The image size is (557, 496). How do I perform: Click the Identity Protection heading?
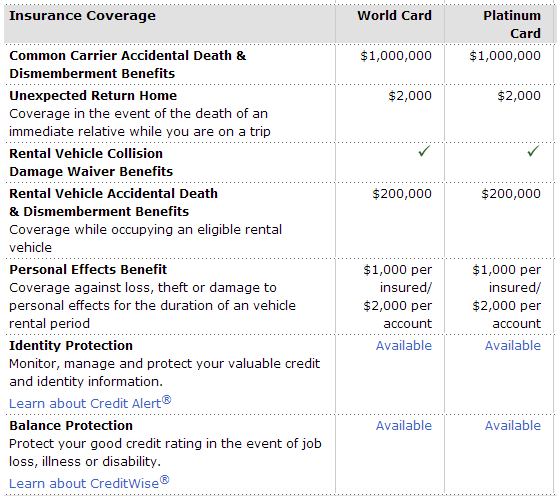point(71,346)
